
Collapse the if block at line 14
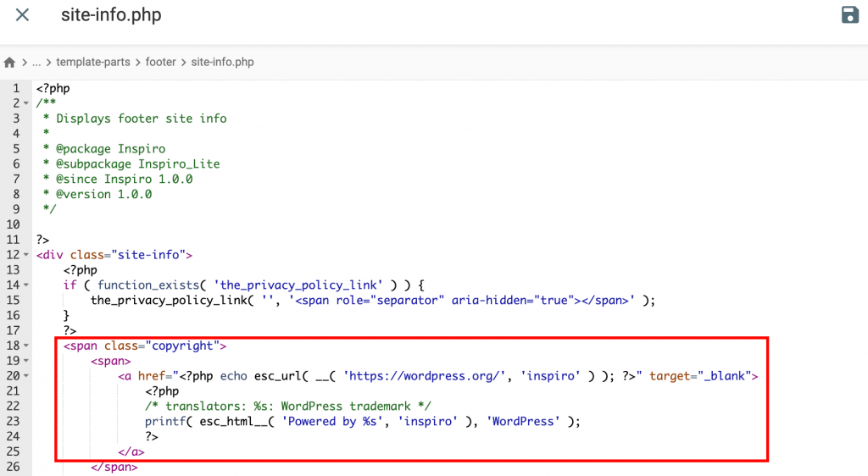[26, 285]
